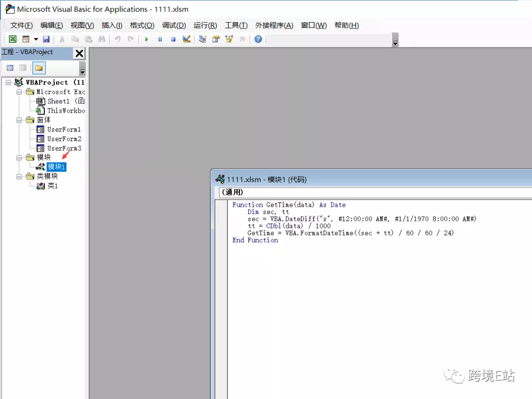Collapse the VBAProject root node
The image size is (532, 399).
click(8, 82)
